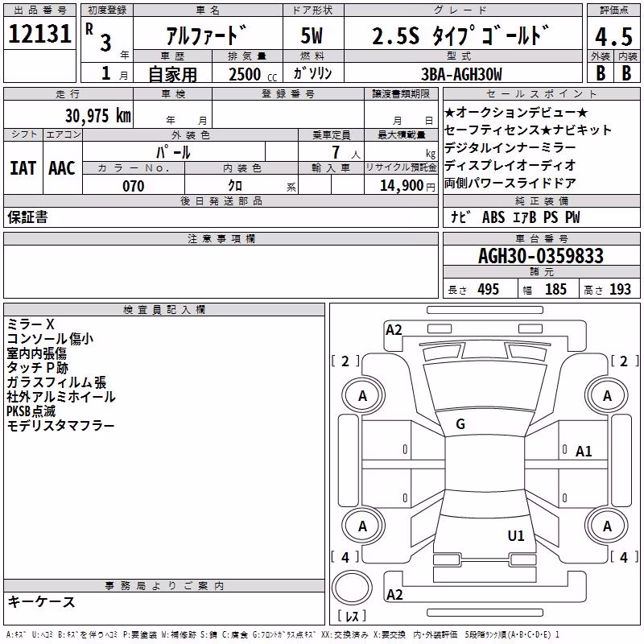Screen dimensions: 644x644
Task: Click the spare tire circle above レス
Action: 352,587
